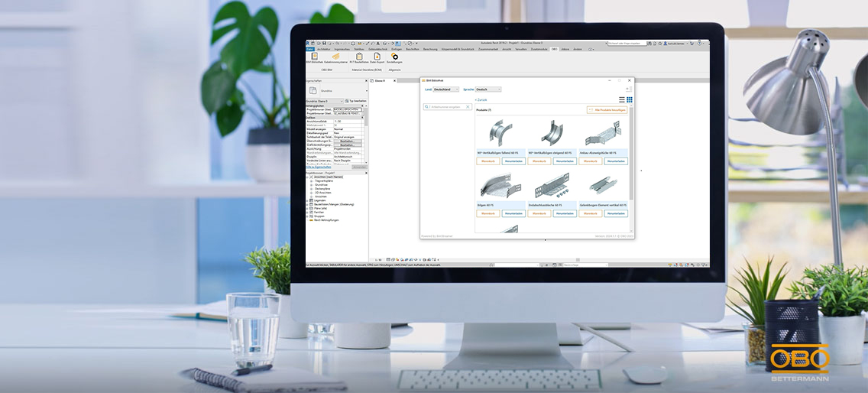Expand the Familien node in project browser
868x393 pixels.
pos(307,212)
